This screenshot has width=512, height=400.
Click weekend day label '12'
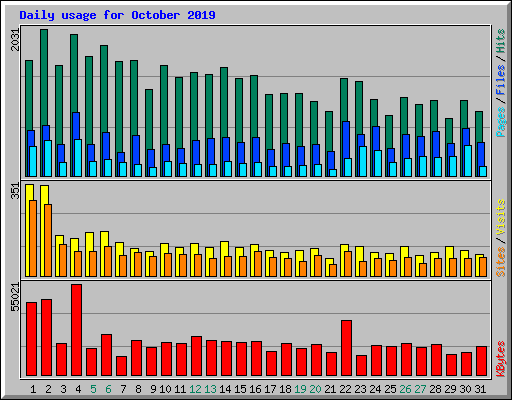(195, 389)
